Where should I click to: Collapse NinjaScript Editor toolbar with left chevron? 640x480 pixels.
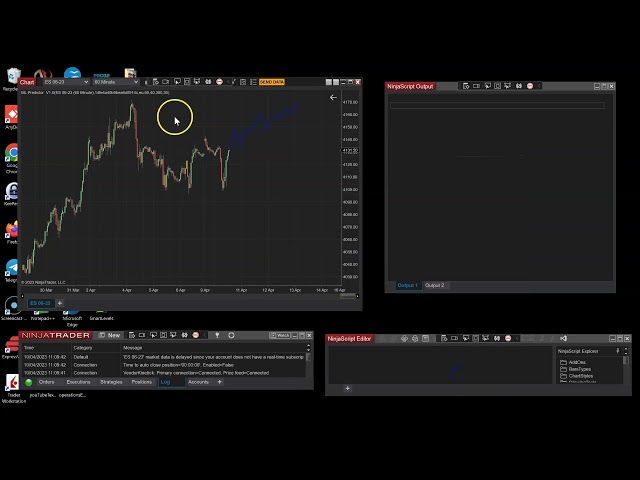pyautogui.click(x=517, y=338)
